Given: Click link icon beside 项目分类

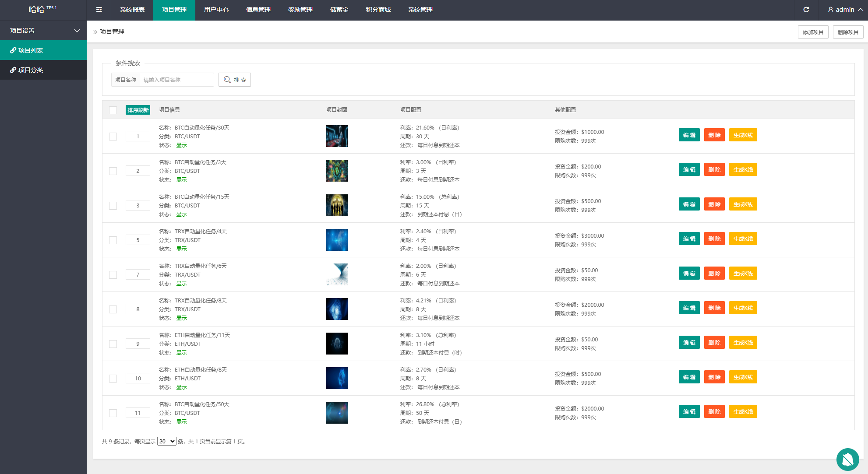Looking at the screenshot, I should point(13,70).
